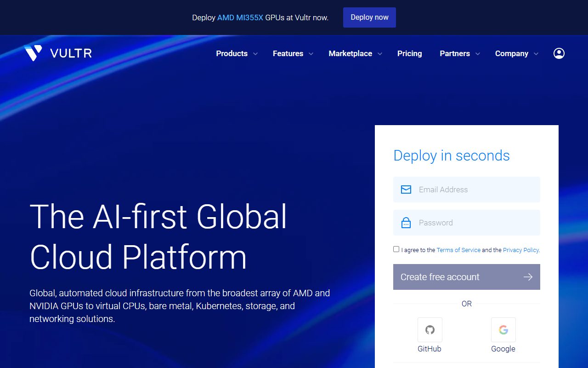Viewport: 588px width, 368px height.
Task: Sign up with the GitHub icon
Action: coord(430,329)
